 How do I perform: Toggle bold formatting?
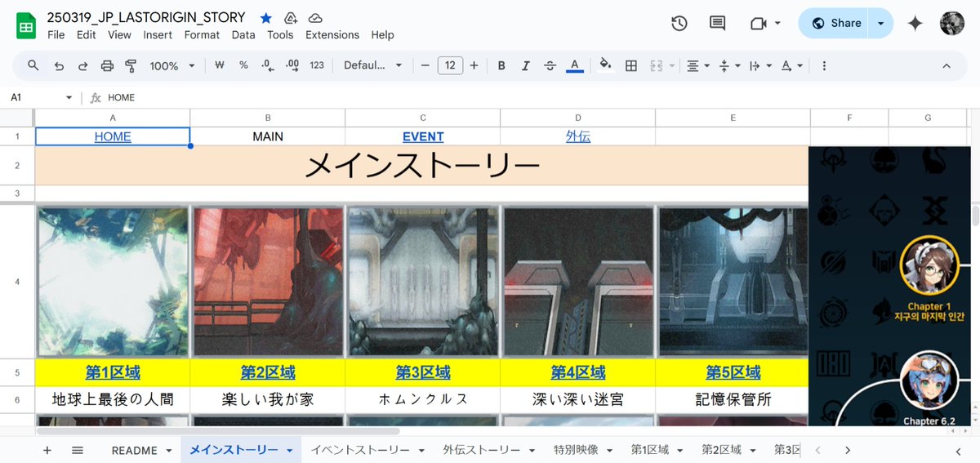[501, 65]
